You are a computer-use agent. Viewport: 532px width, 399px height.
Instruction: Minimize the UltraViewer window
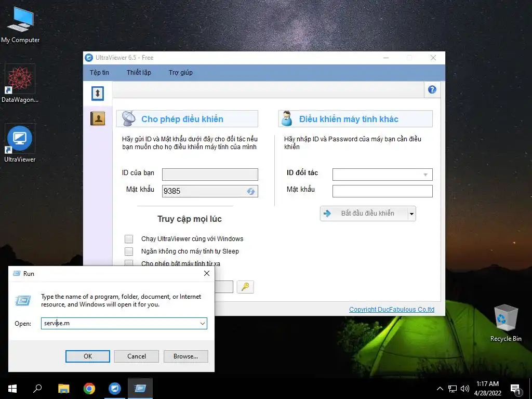[x=386, y=58]
